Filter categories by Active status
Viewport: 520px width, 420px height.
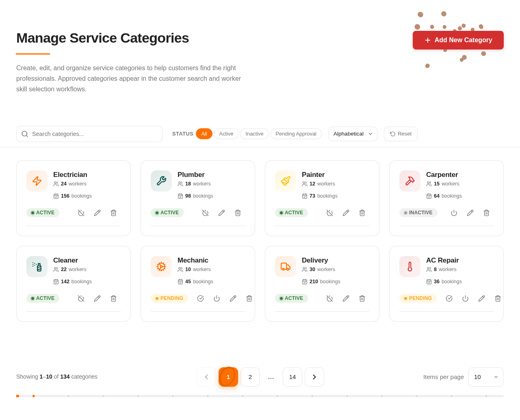click(226, 134)
